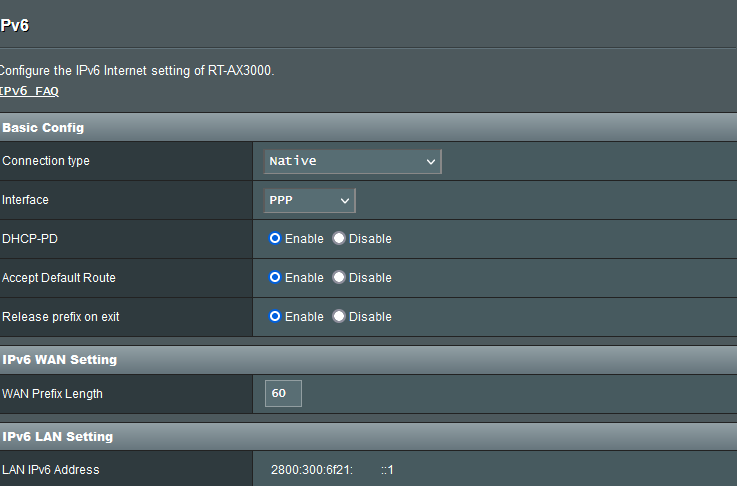The width and height of the screenshot is (737, 486).
Task: Click the Release prefix on exit label
Action: pyautogui.click(x=61, y=317)
